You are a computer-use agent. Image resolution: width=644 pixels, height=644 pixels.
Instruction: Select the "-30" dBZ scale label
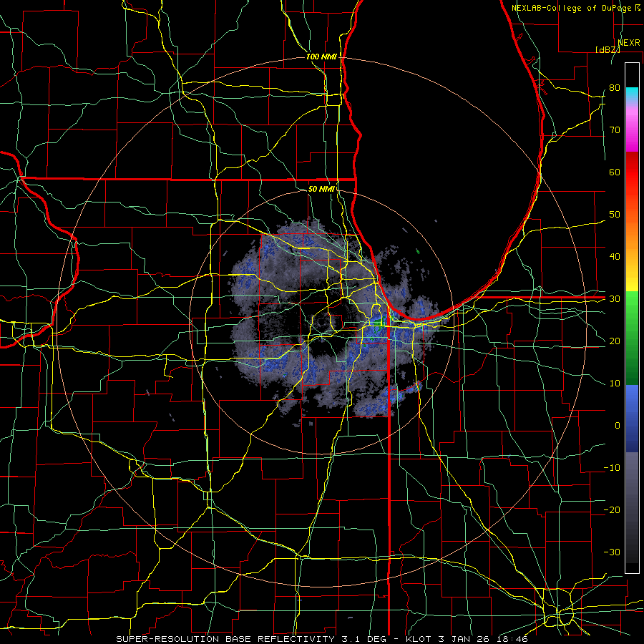[x=612, y=552]
